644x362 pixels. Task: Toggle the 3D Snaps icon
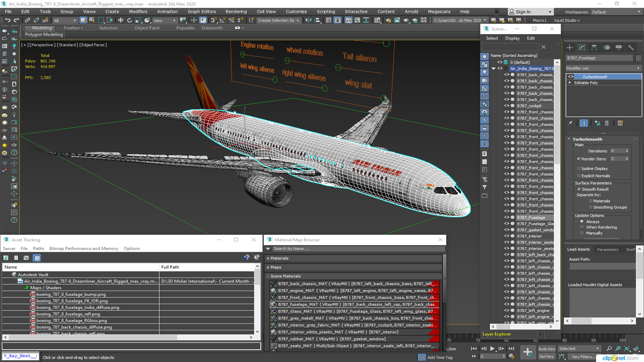(x=214, y=20)
